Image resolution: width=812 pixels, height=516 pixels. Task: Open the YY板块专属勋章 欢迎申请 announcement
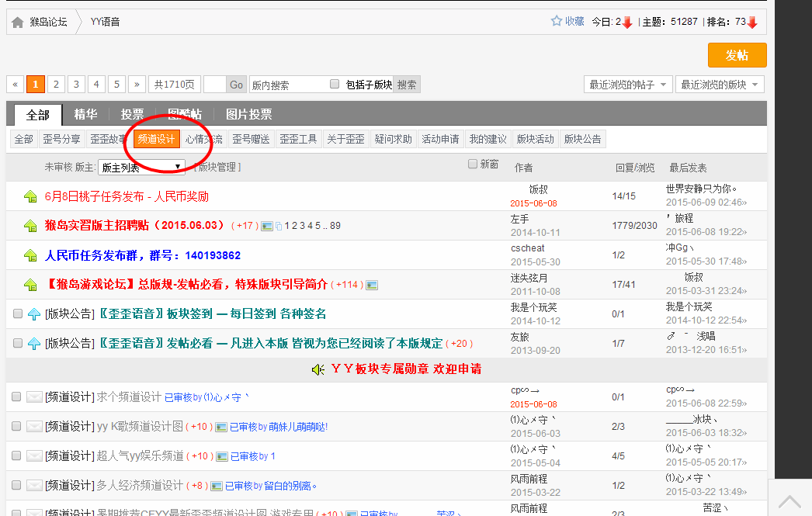click(406, 369)
